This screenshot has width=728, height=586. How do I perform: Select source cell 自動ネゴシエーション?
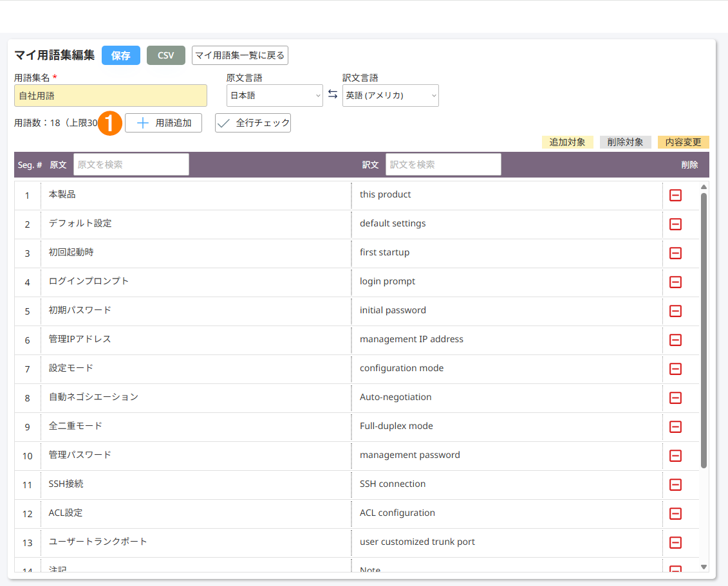196,398
